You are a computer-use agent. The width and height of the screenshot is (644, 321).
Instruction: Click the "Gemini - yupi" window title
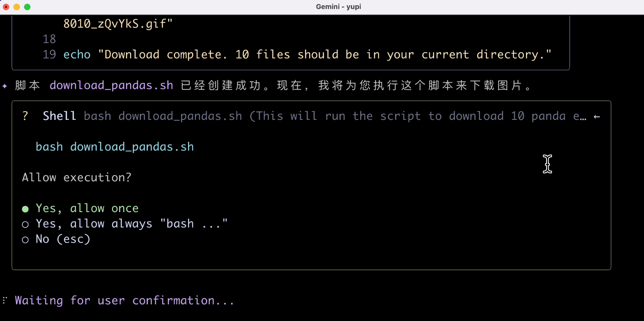pos(338,7)
